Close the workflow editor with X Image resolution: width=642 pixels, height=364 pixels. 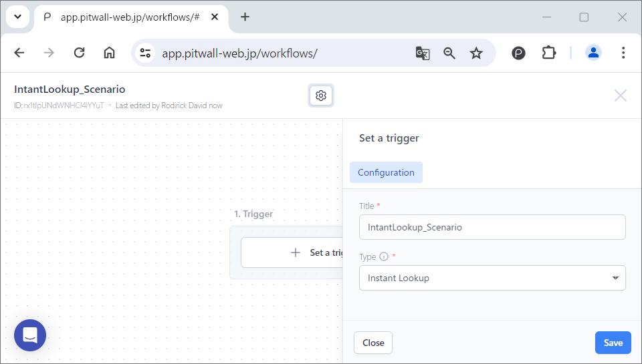pos(620,96)
